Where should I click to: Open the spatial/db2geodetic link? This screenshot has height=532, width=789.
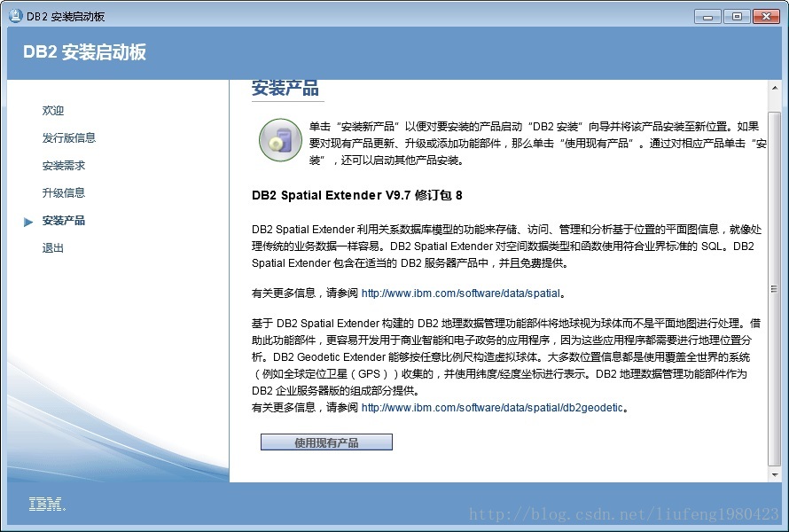(492, 408)
